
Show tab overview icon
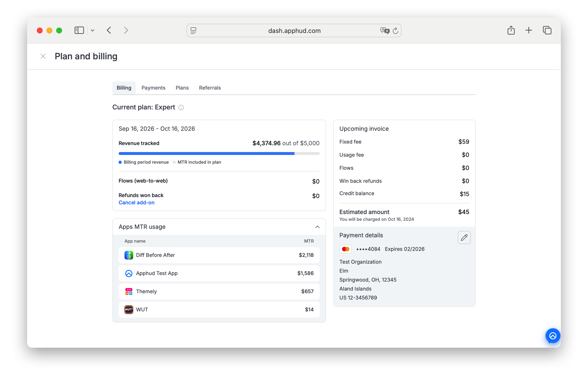click(x=547, y=30)
